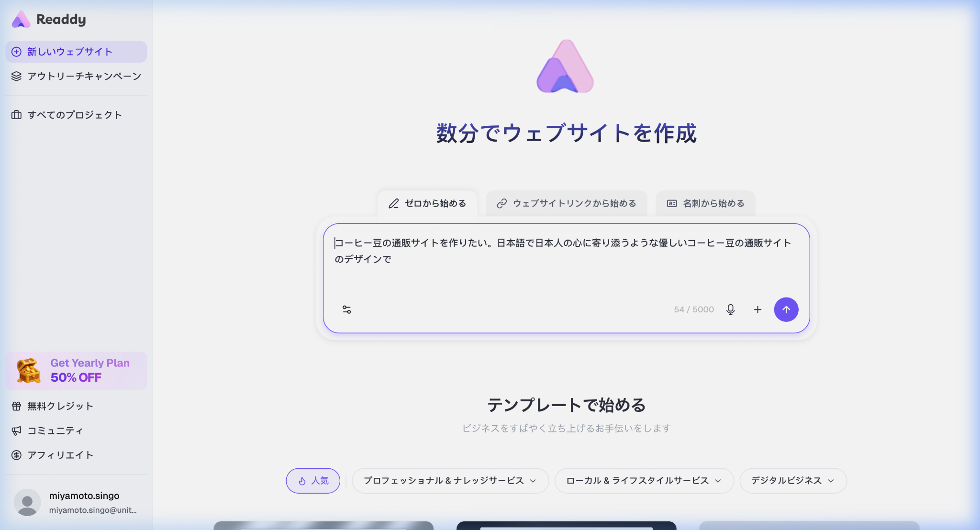Click chevron on ローカル＆ライフスタイルサービス chip
The width and height of the screenshot is (980, 530).
click(x=718, y=481)
